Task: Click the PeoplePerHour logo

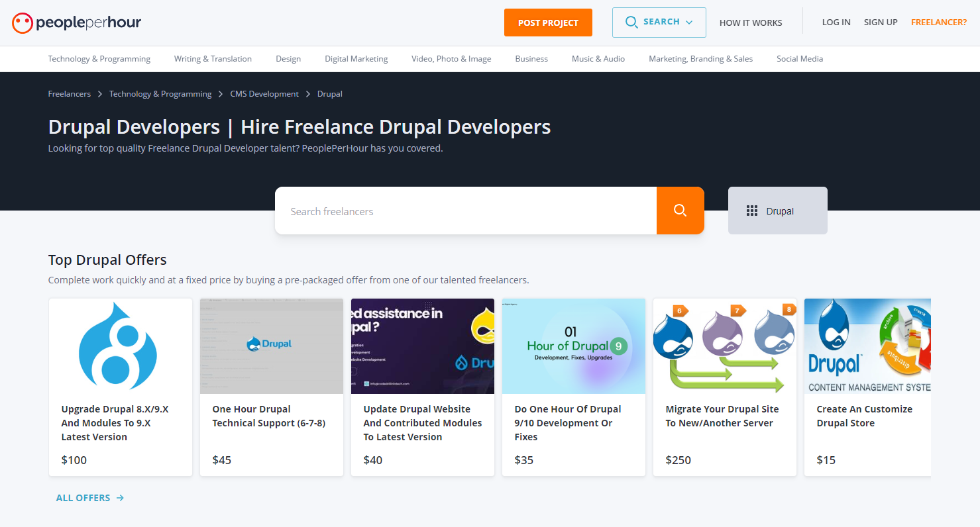Action: [76, 23]
